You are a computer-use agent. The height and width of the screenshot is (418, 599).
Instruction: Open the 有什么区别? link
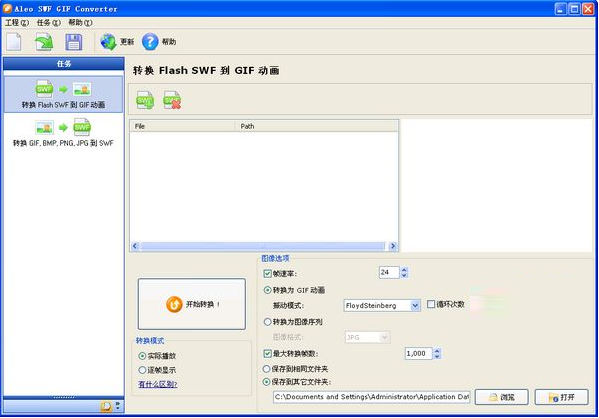point(158,384)
